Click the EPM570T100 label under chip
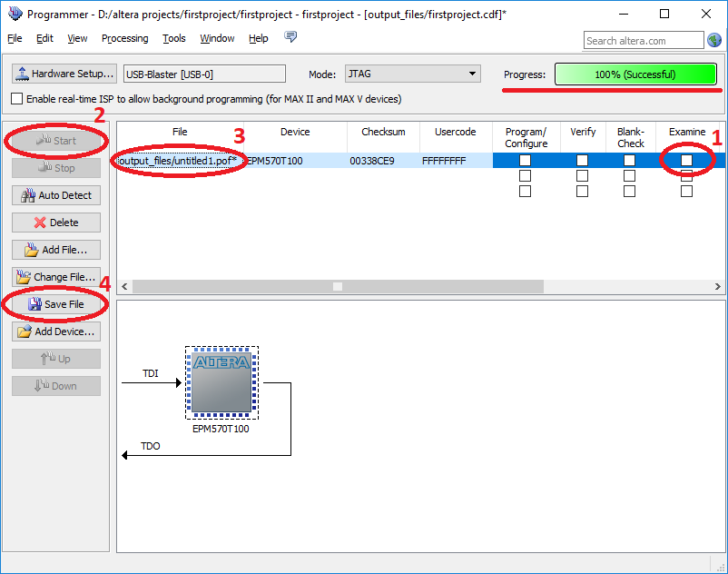Viewport: 728px width, 574px height. point(221,429)
